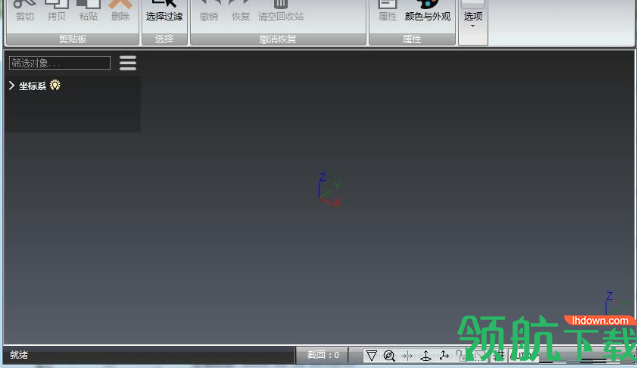Toggle the lightbulb visibility of 坐标系

tap(55, 85)
